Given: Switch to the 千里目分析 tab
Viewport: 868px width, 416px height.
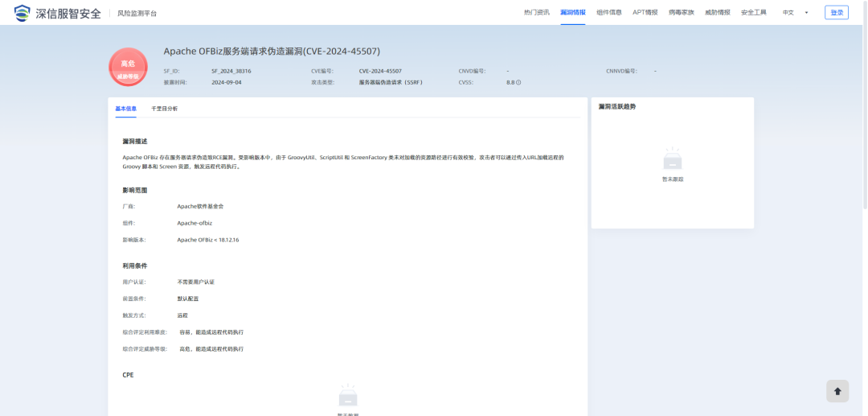Looking at the screenshot, I should pos(165,109).
